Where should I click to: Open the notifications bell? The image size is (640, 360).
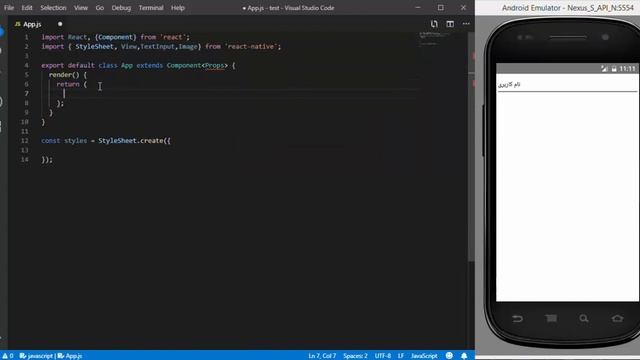[464, 356]
